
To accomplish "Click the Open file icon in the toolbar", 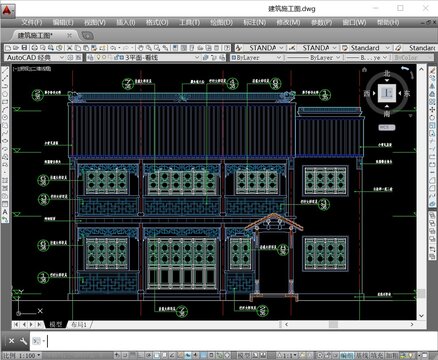I will click(16, 48).
